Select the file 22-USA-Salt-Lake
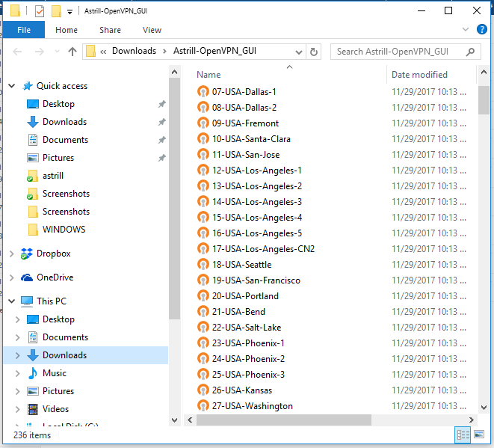The width and height of the screenshot is (494, 448). click(247, 328)
